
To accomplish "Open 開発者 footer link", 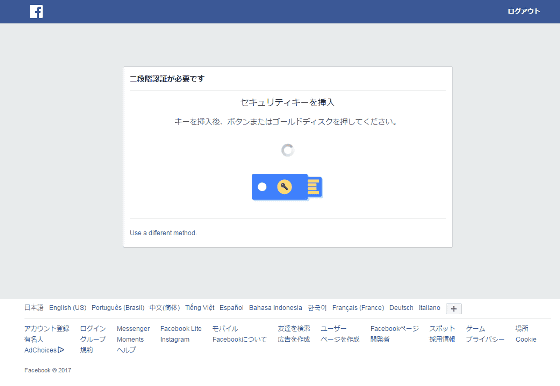I will (x=380, y=339).
